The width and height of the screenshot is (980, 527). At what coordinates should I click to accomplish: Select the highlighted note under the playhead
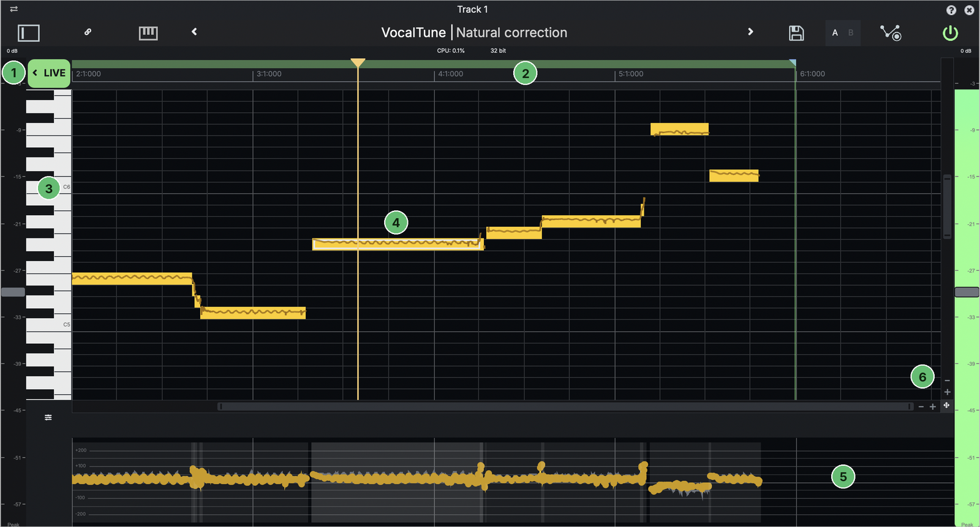tap(398, 244)
